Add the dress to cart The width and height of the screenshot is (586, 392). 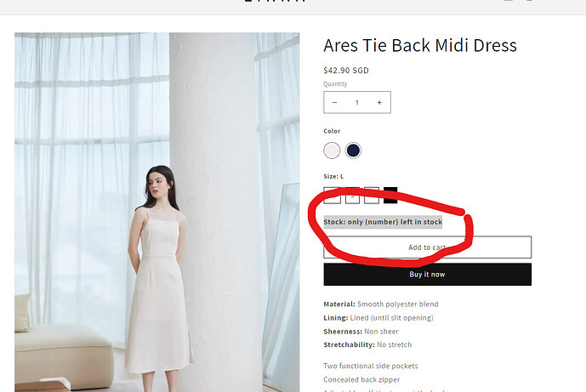428,247
